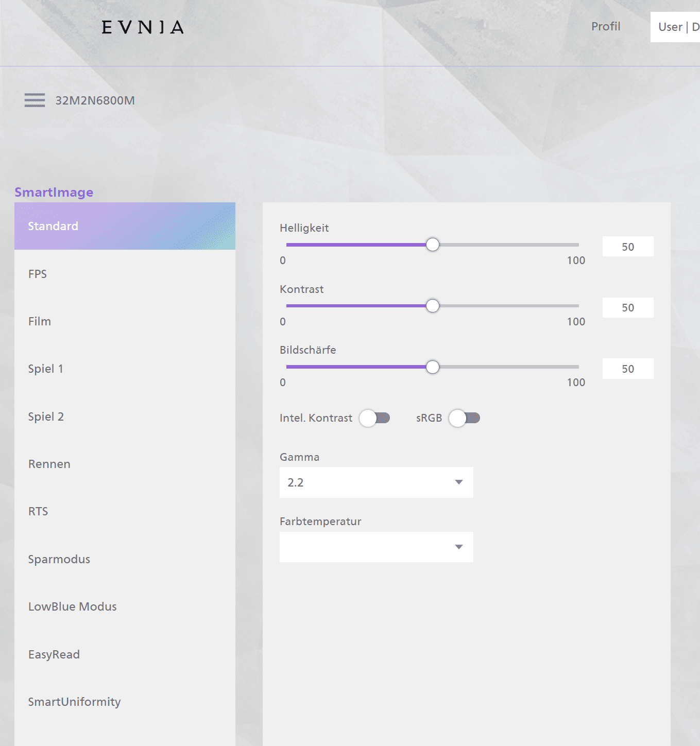Click the User button in header
700x746 pixels.
pos(675,27)
